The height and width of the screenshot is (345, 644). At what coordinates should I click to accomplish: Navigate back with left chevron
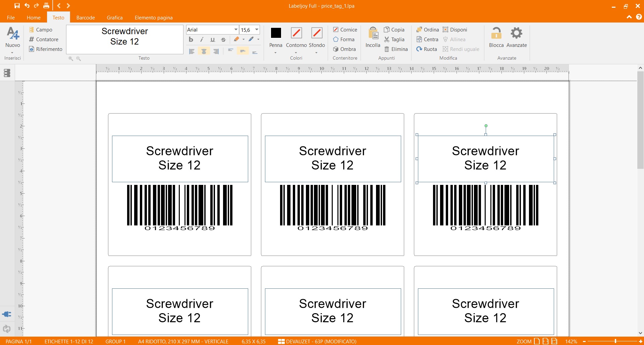59,6
